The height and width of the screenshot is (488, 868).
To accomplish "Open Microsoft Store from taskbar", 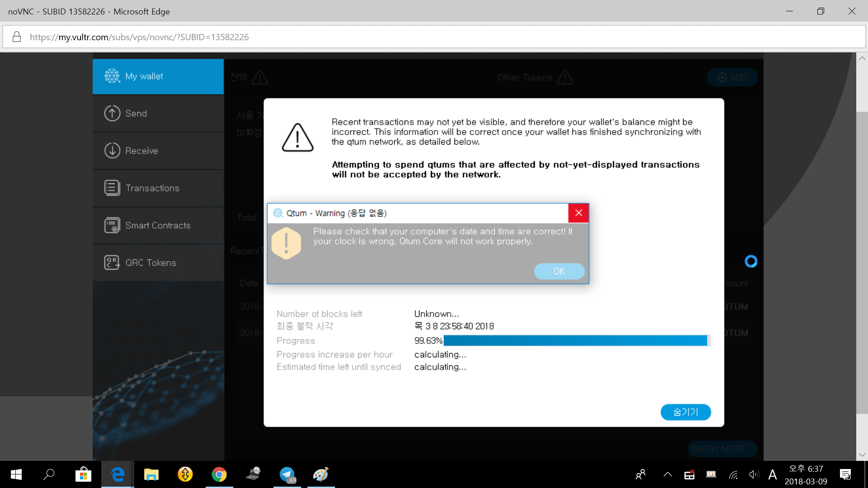I will coord(83,474).
